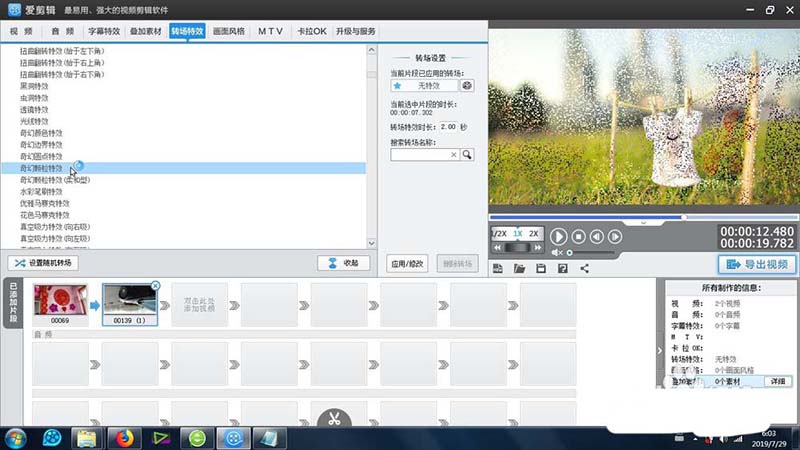Viewport: 800px width, 450px height.
Task: Select 黑洞特效 in the transition list
Action: click(x=34, y=86)
